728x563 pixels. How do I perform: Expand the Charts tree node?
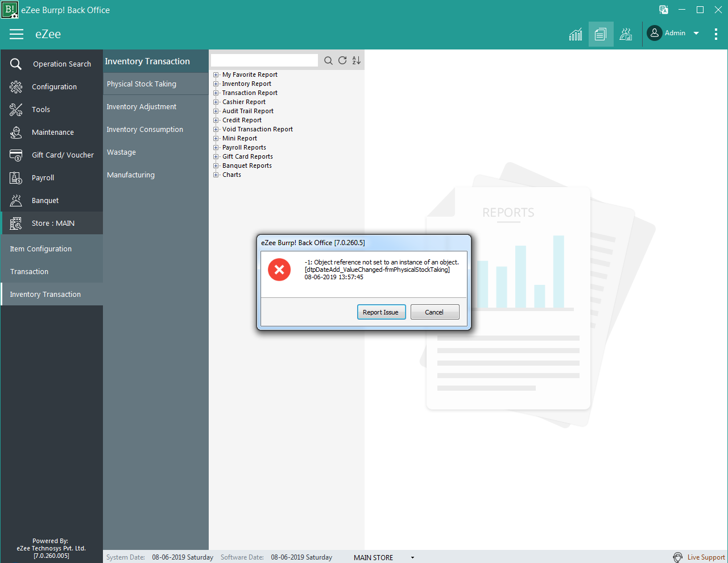coord(216,175)
